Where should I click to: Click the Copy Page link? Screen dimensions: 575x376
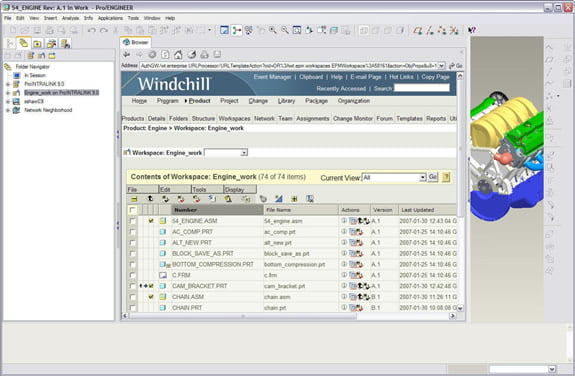coord(435,77)
